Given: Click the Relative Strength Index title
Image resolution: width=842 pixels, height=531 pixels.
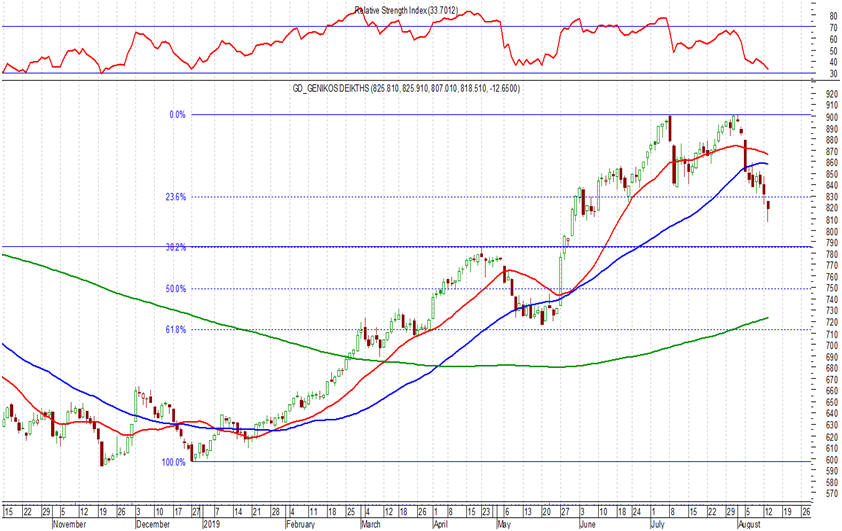Looking at the screenshot, I should (406, 10).
